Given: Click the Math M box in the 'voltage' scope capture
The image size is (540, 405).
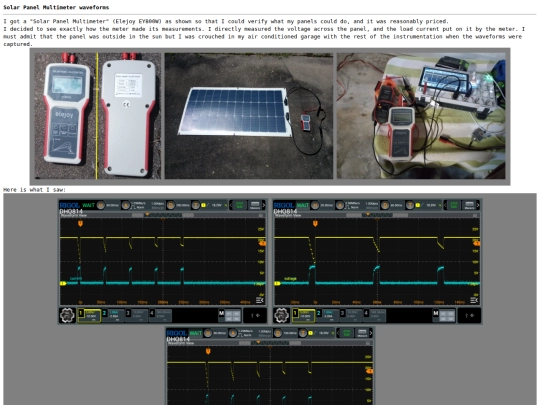Looking at the screenshot, I should pos(444,315).
